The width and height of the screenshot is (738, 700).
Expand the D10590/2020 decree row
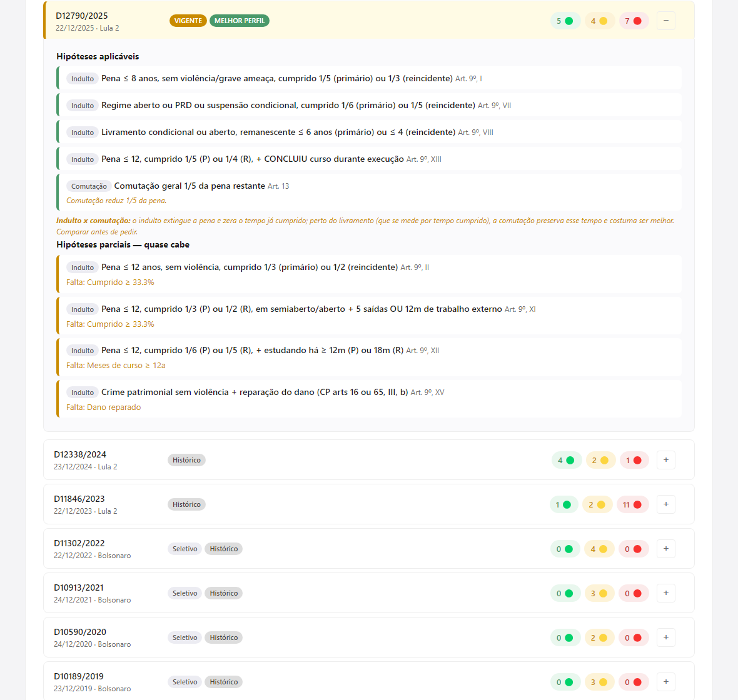coord(665,637)
